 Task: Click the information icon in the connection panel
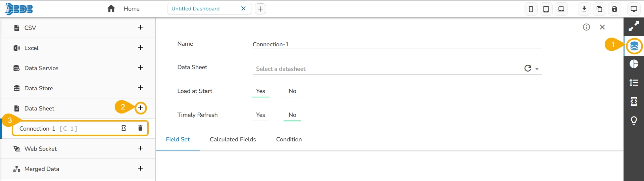586,27
